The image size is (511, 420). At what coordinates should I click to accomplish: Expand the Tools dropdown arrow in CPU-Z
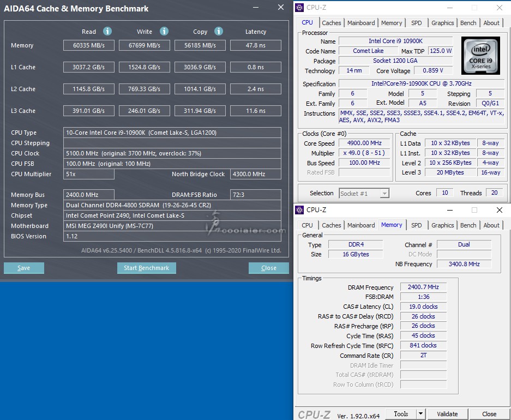pos(420,414)
